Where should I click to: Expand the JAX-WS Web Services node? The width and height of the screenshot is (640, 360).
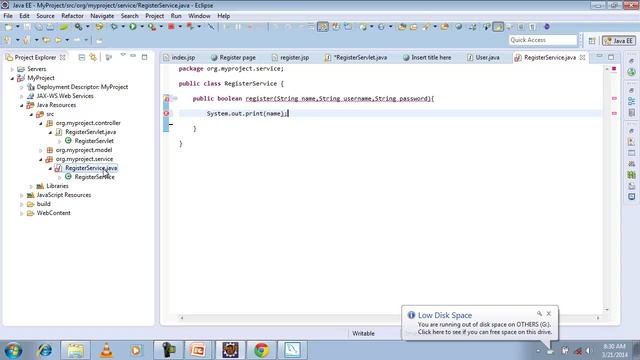click(x=22, y=96)
